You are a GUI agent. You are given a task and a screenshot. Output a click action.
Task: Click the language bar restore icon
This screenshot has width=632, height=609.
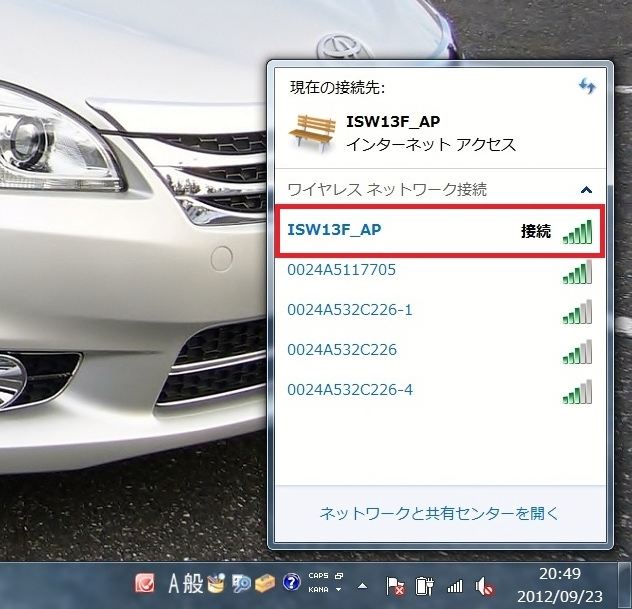339,576
